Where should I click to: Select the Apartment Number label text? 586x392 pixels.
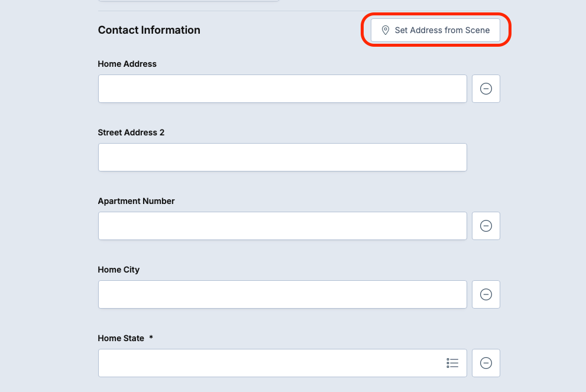click(x=136, y=201)
